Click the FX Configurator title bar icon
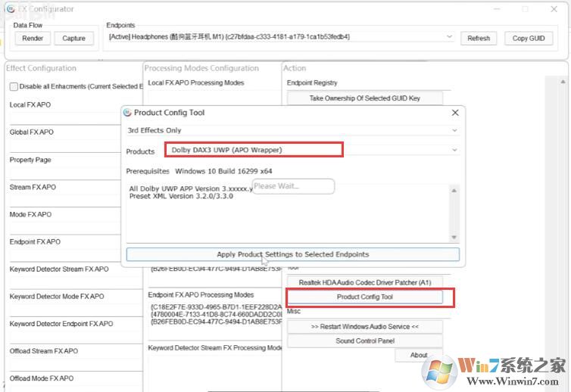Screen dimensions: 571x392 11,9
